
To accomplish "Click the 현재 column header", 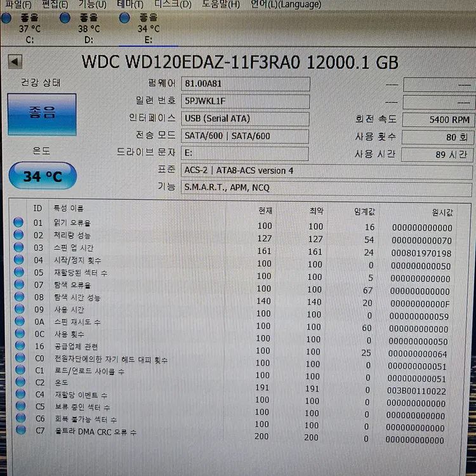I will click(265, 210).
